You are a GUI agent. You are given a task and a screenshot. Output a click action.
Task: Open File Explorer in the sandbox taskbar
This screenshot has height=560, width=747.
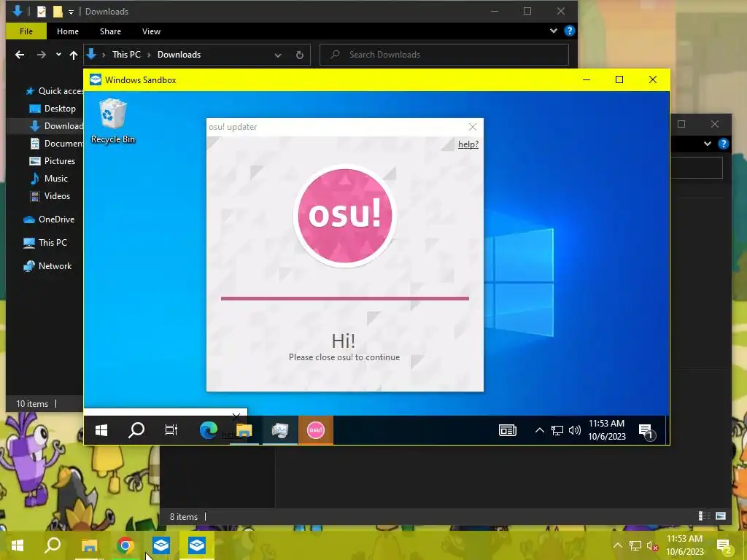(244, 430)
